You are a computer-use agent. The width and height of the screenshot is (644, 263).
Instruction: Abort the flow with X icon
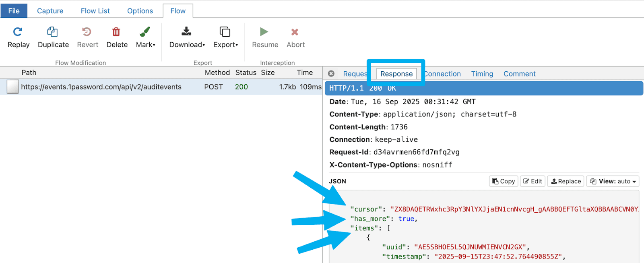click(x=295, y=32)
